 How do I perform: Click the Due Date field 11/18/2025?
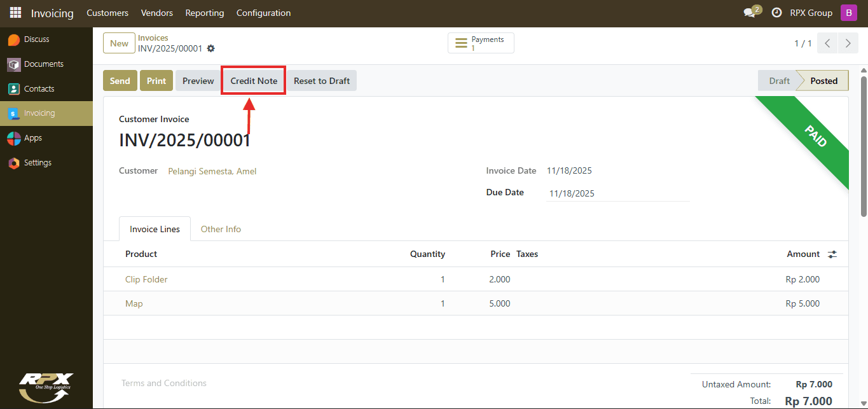[618, 193]
